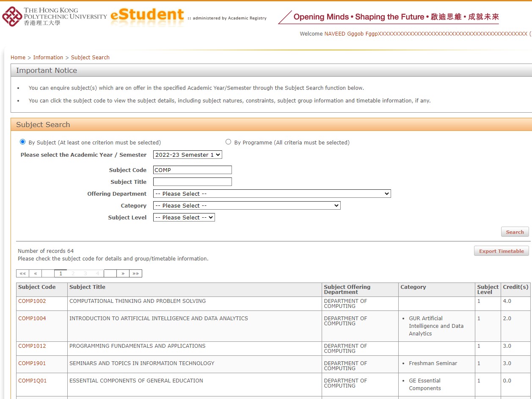View details of COMP1004 subject
Viewport: 532px width, 399px height.
[32, 318]
